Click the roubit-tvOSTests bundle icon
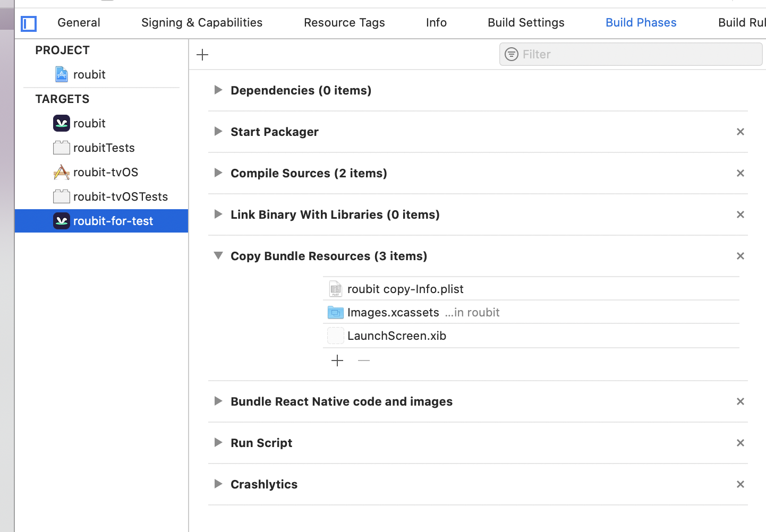766x532 pixels. click(62, 196)
